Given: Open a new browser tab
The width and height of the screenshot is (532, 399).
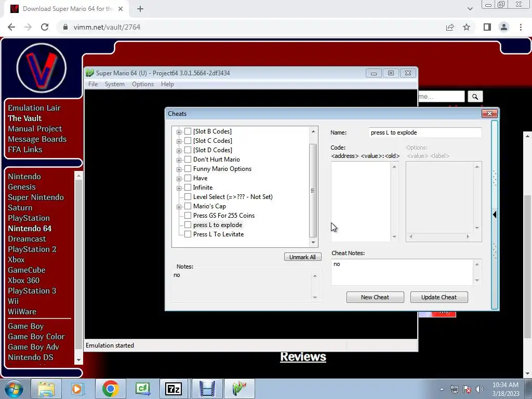Looking at the screenshot, I should tap(140, 9).
